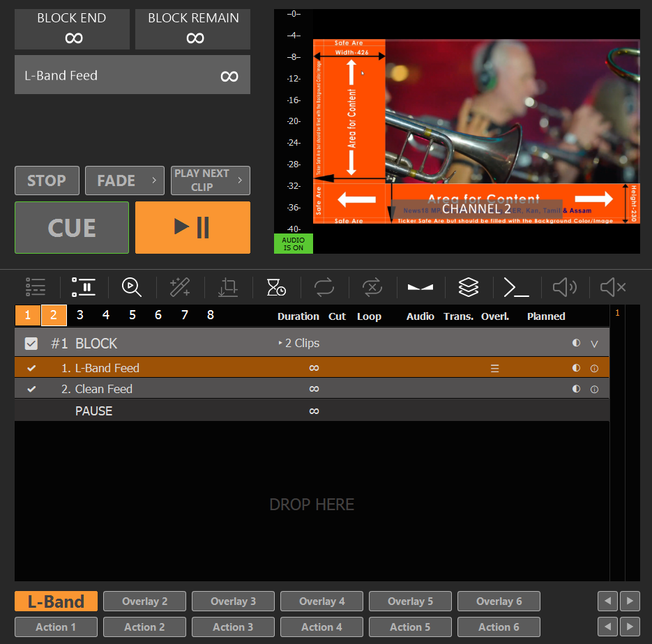Switch to playlist tab 8

tap(211, 315)
